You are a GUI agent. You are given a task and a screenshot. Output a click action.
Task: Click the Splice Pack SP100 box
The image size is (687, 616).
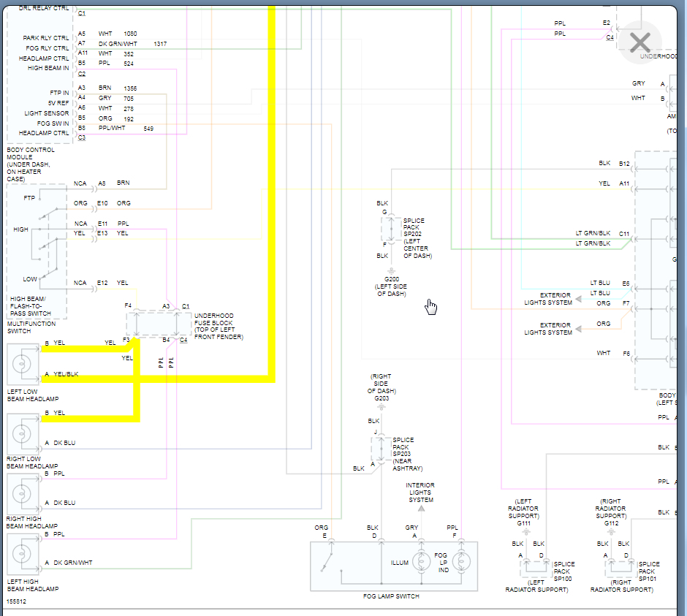point(536,568)
